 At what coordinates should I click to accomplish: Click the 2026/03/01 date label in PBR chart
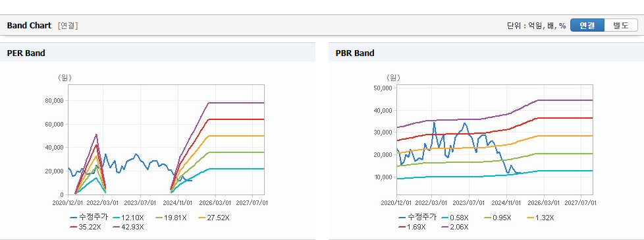pyautogui.click(x=543, y=202)
